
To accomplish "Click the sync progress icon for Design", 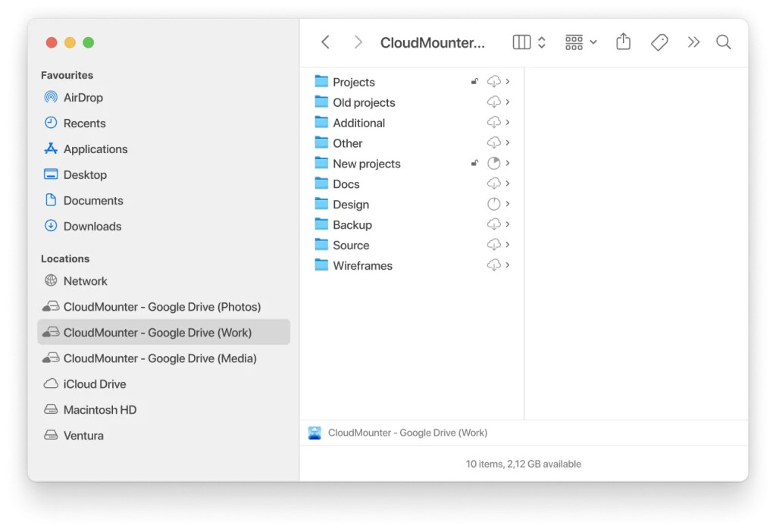I will tap(493, 204).
